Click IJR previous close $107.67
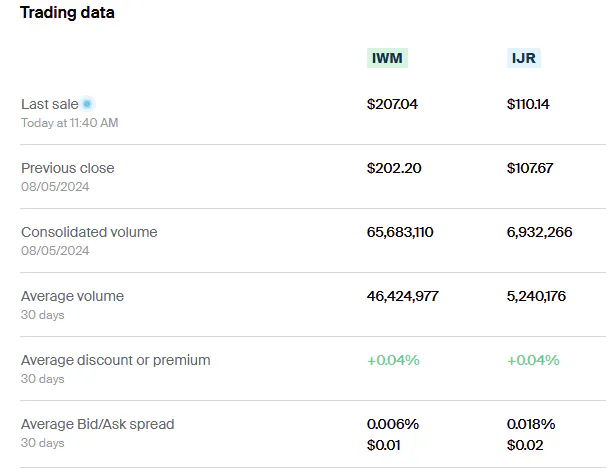 530,168
